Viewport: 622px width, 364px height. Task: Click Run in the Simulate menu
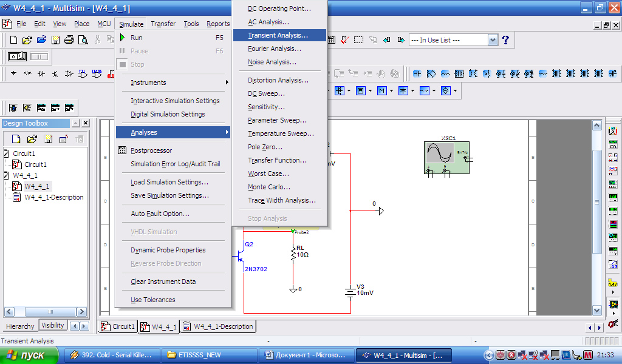(173, 38)
